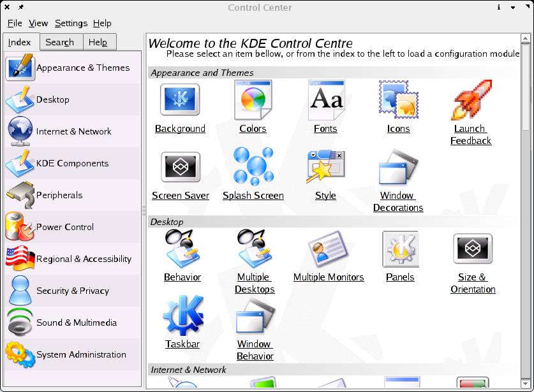Open Internet & Network globe icon
The width and height of the screenshot is (534, 392).
[x=20, y=131]
